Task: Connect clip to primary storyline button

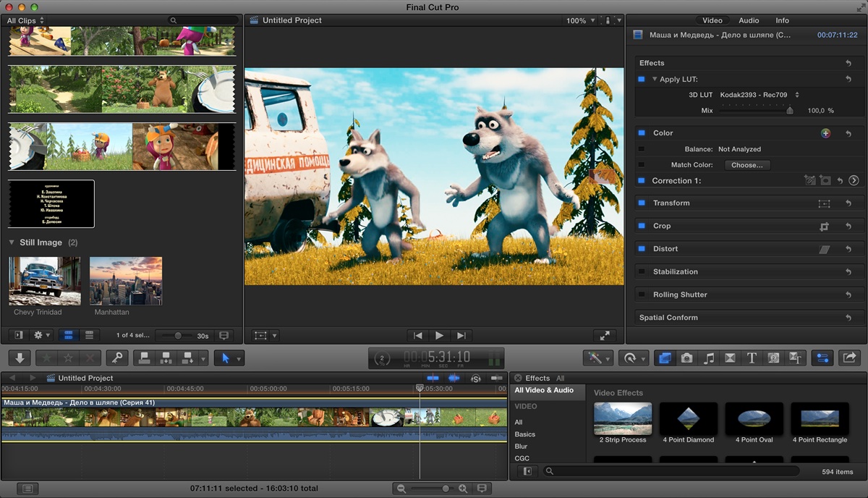Action: click(x=145, y=358)
